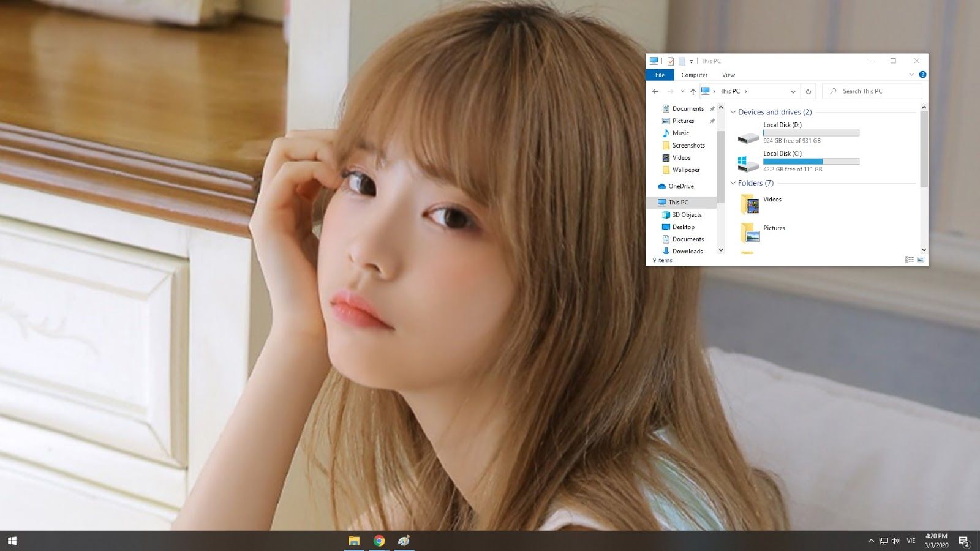This screenshot has width=980, height=551.
Task: Go up one folder level
Action: tap(693, 91)
